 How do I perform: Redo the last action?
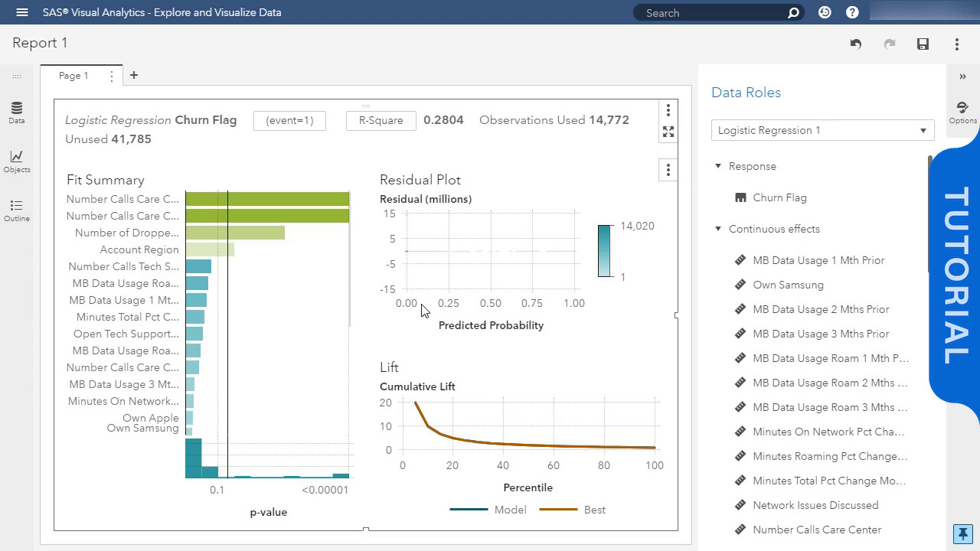[890, 44]
